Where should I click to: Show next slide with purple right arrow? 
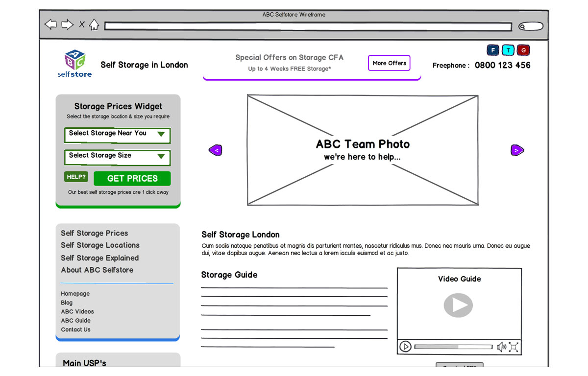click(517, 150)
